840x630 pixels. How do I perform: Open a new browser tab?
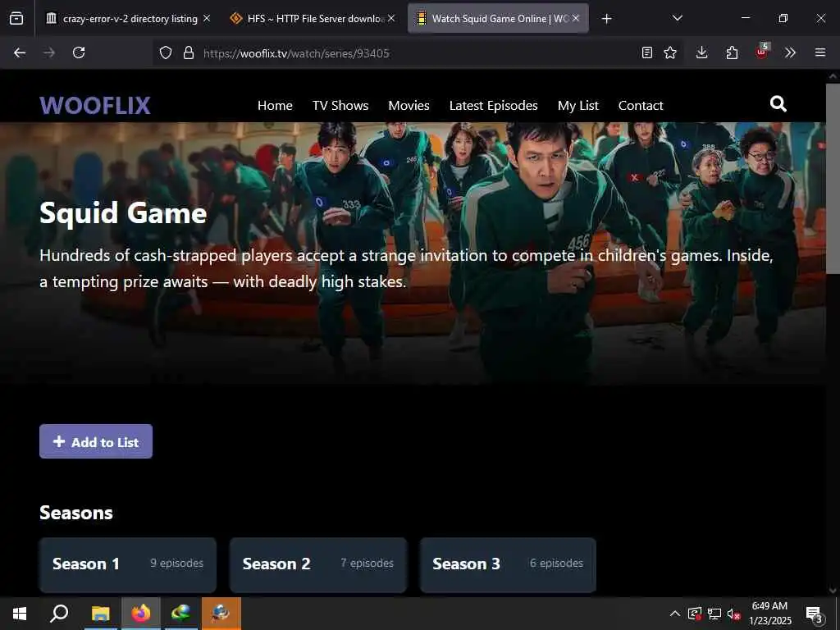click(x=606, y=19)
